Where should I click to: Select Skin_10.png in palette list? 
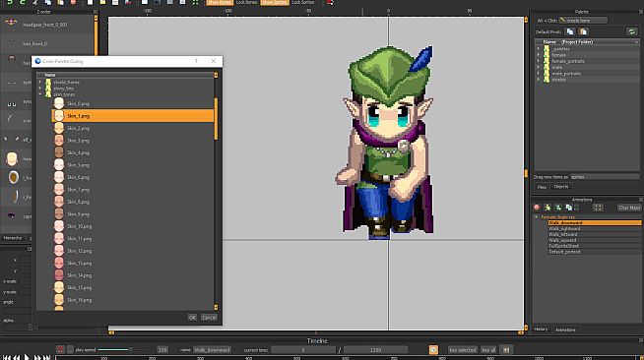133,226
